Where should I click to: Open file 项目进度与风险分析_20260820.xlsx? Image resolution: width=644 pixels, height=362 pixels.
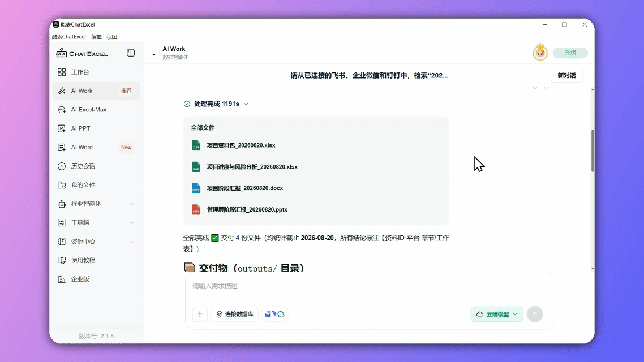252,167
